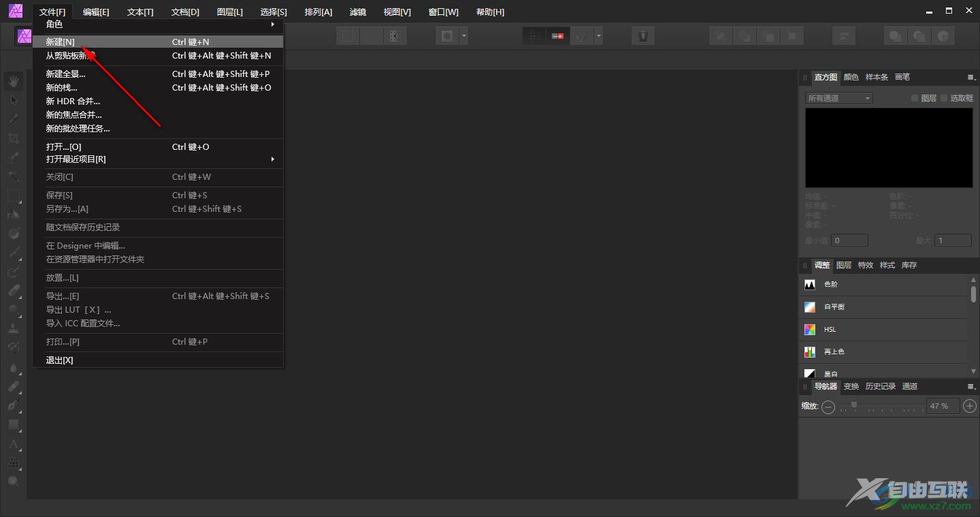Click the adjustments panel scrollbar

coord(974,294)
